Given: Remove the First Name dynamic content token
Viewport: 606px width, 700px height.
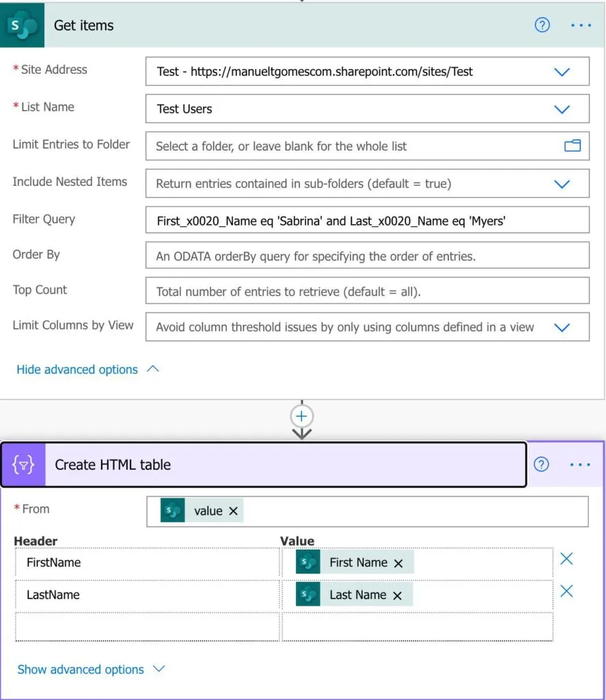Looking at the screenshot, I should coord(399,563).
